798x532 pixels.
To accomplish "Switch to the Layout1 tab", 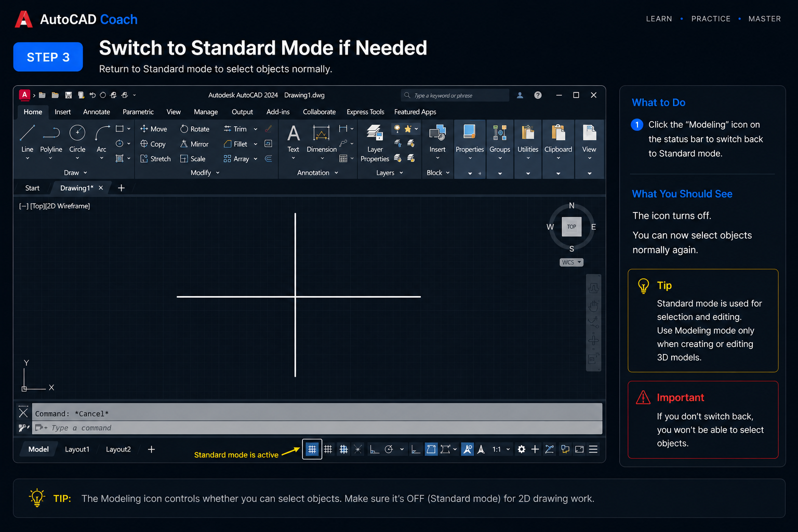I will (77, 449).
